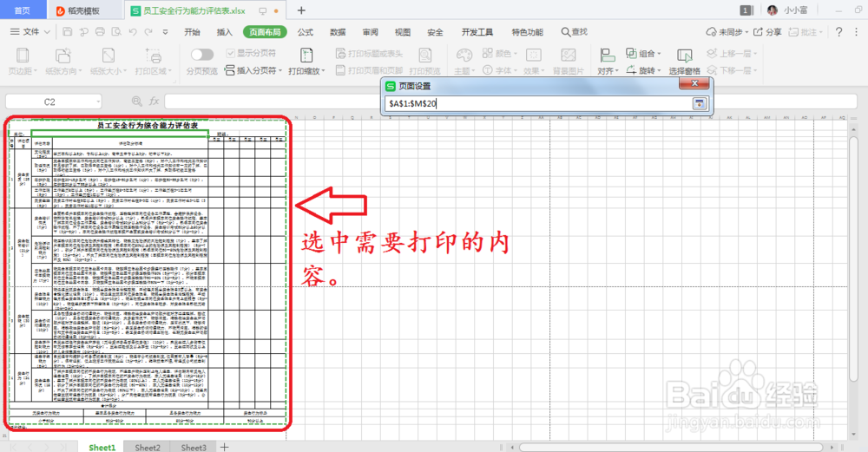Viewport: 868px width, 452px height.
Task: Switch to Sheet3 worksheet tab
Action: [x=194, y=447]
